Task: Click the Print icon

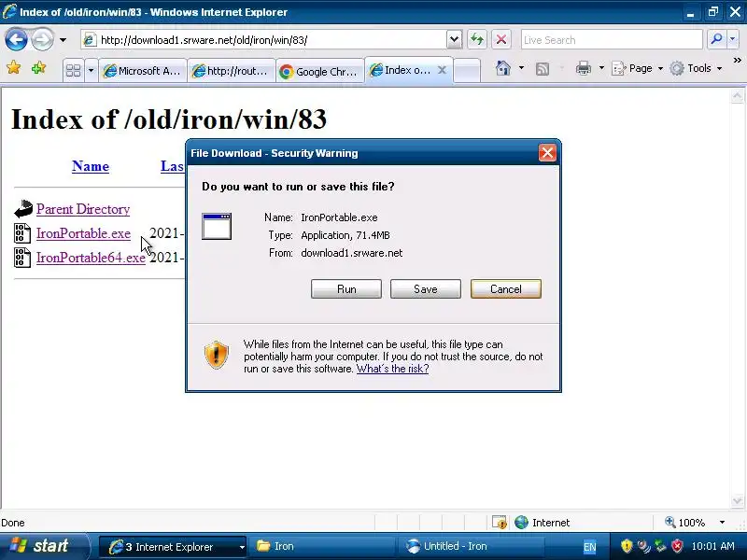Action: pyautogui.click(x=583, y=68)
